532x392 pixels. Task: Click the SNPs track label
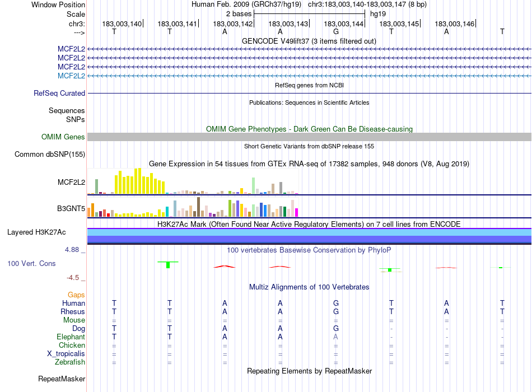click(x=76, y=119)
